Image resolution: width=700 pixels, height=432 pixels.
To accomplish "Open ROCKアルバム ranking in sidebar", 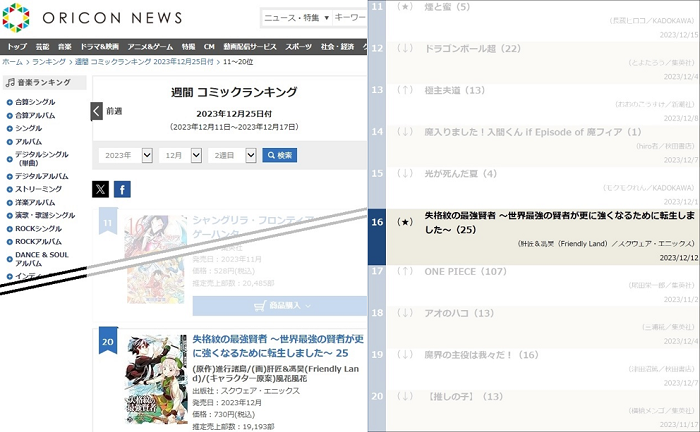I will tap(38, 241).
